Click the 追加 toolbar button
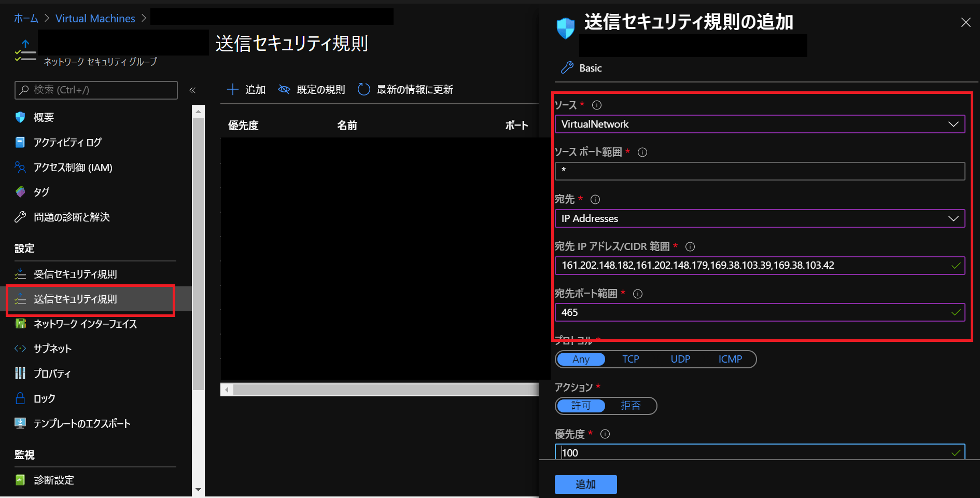Screen dimensions: 980x498 pos(246,90)
